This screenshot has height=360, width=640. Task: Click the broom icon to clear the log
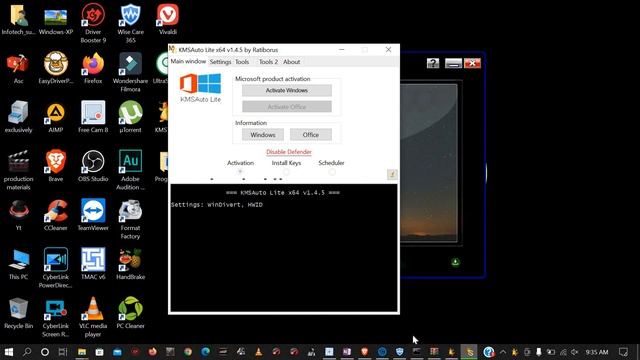click(392, 174)
